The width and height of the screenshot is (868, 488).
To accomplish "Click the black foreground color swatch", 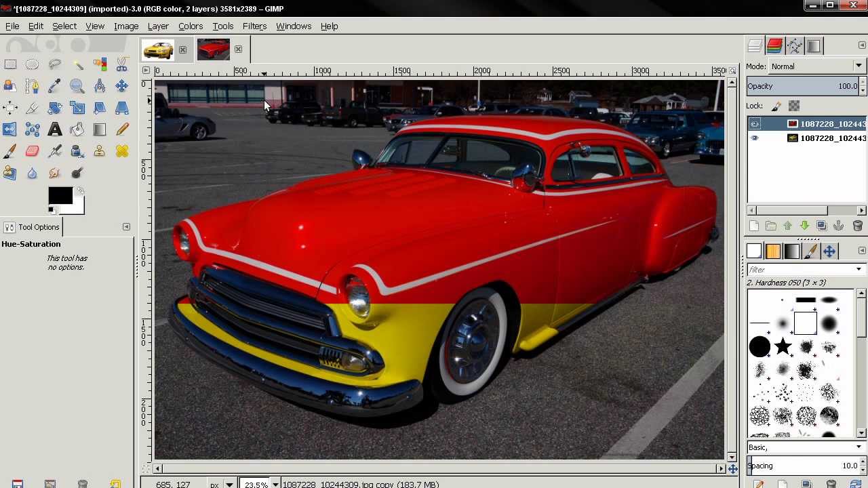I will 60,196.
